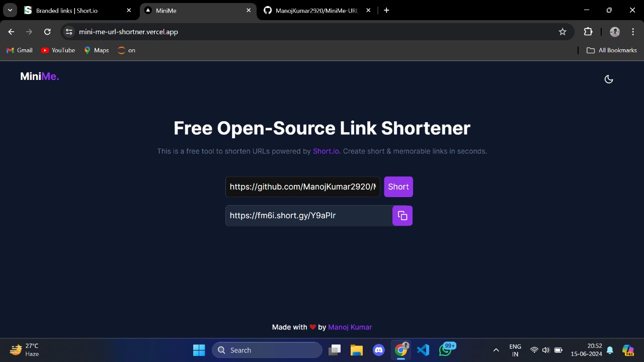Select the active MiniMe browser tab
The height and width of the screenshot is (362, 644).
pyautogui.click(x=198, y=11)
